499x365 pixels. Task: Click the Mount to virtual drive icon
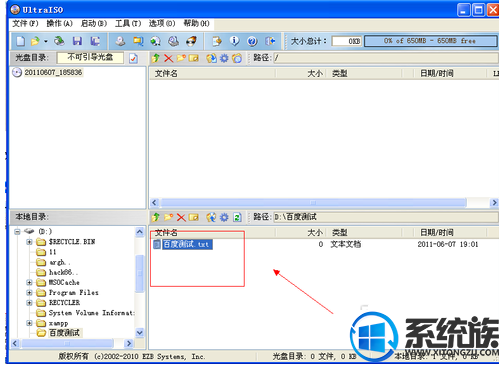point(173,41)
